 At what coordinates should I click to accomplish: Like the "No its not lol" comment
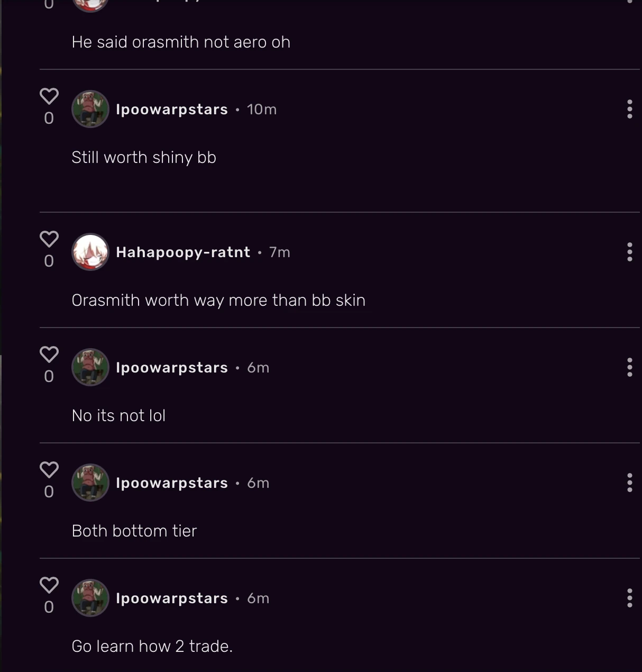pyautogui.click(x=49, y=354)
